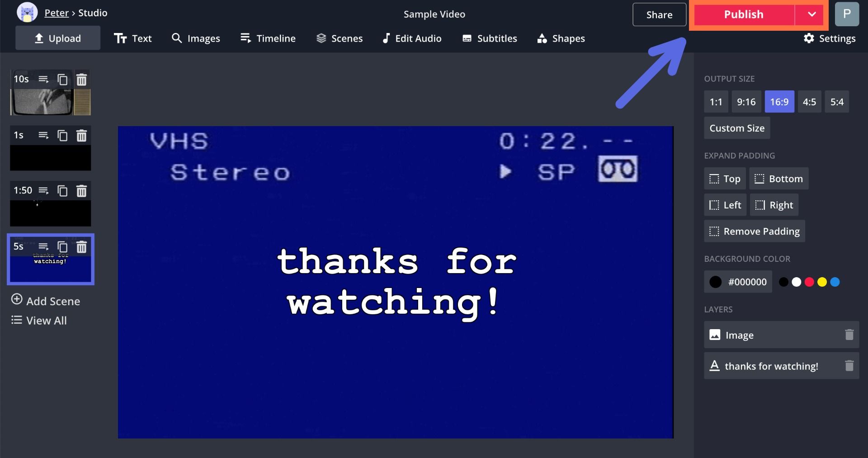Select the 9:16 output size

pos(746,102)
